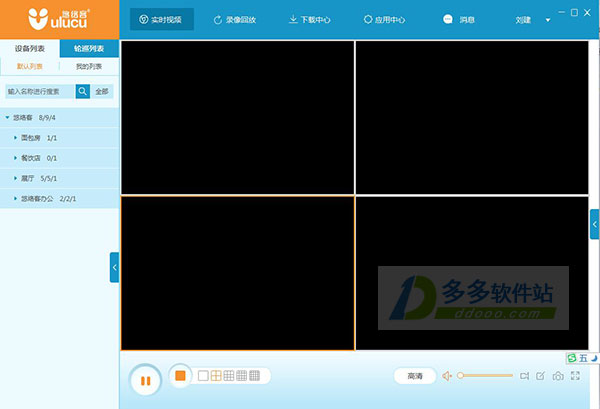This screenshot has height=409, width=600.
Task: Open the 高清 quality selector
Action: point(415,376)
